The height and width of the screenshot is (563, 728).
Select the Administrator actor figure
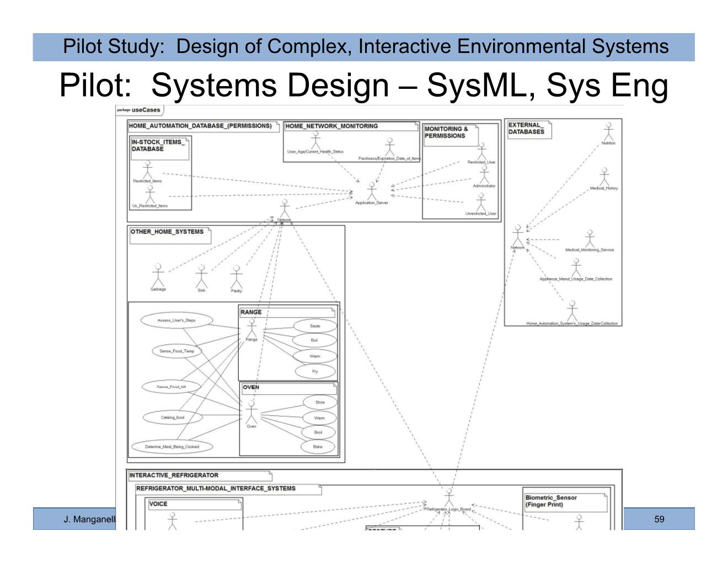pos(484,175)
